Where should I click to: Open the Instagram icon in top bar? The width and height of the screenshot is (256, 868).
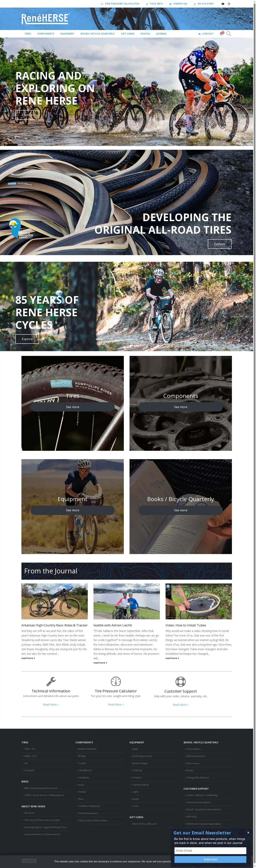click(229, 4)
